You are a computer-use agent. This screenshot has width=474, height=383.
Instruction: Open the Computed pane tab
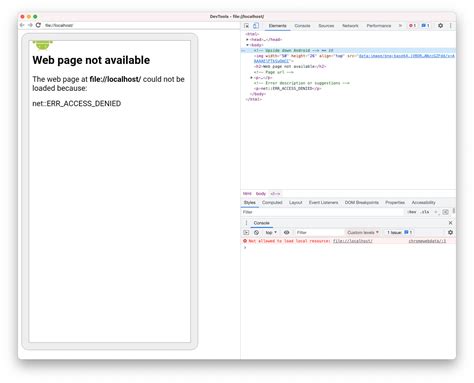click(272, 202)
